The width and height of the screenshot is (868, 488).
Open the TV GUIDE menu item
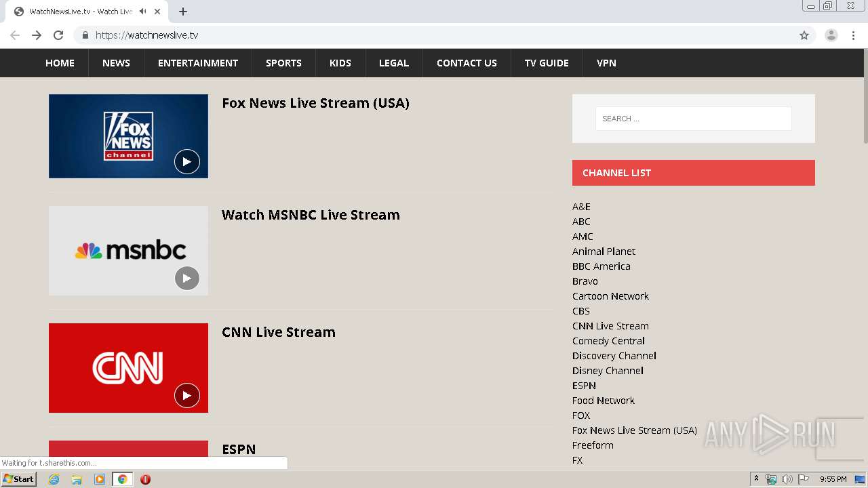pyautogui.click(x=547, y=63)
